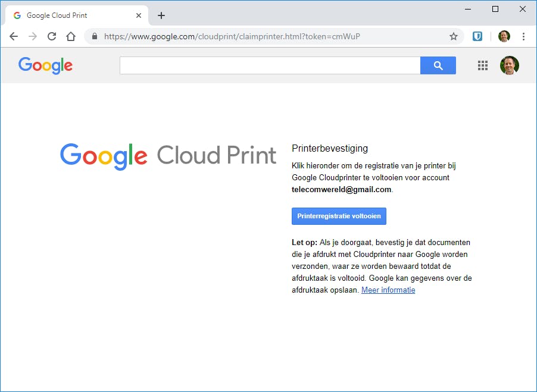537x392 pixels.
Task: Bookmark this page with the star icon
Action: 454,36
